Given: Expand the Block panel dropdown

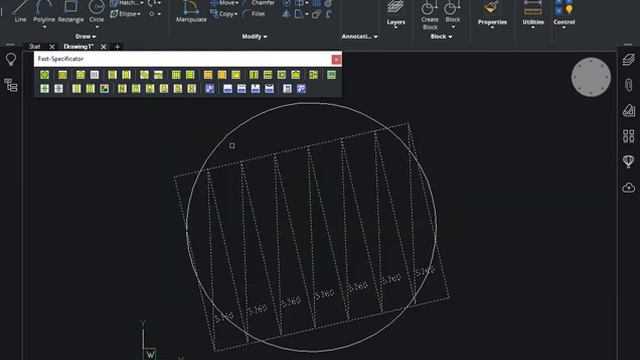Looking at the screenshot, I should click(x=441, y=36).
